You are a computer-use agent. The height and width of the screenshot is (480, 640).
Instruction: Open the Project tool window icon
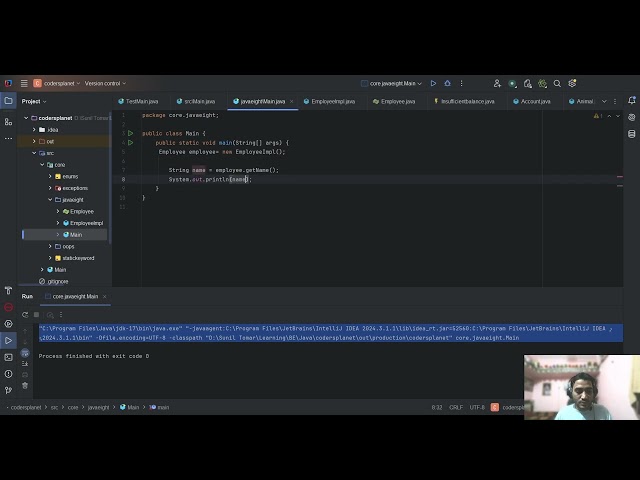click(8, 100)
